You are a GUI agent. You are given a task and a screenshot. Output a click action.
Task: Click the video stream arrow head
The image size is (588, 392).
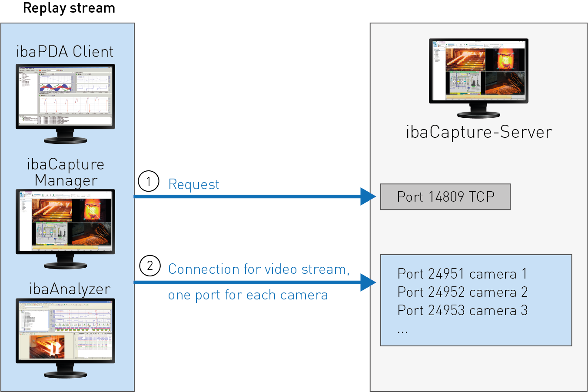[x=368, y=282]
